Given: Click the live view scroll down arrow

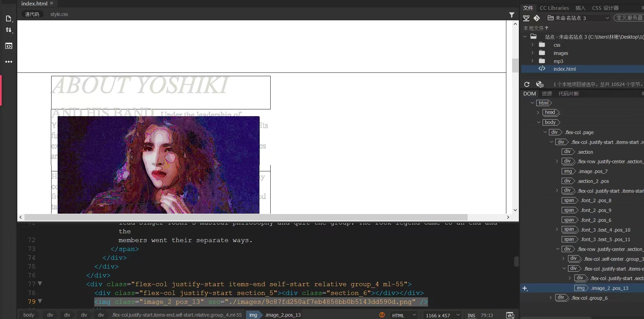Looking at the screenshot, I should (515, 210).
